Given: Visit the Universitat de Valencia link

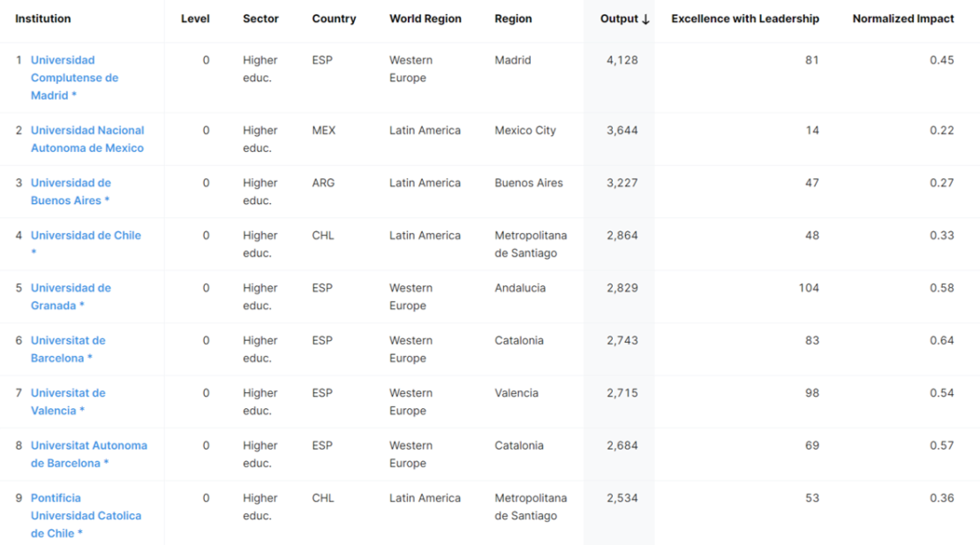Looking at the screenshot, I should pyautogui.click(x=68, y=402).
